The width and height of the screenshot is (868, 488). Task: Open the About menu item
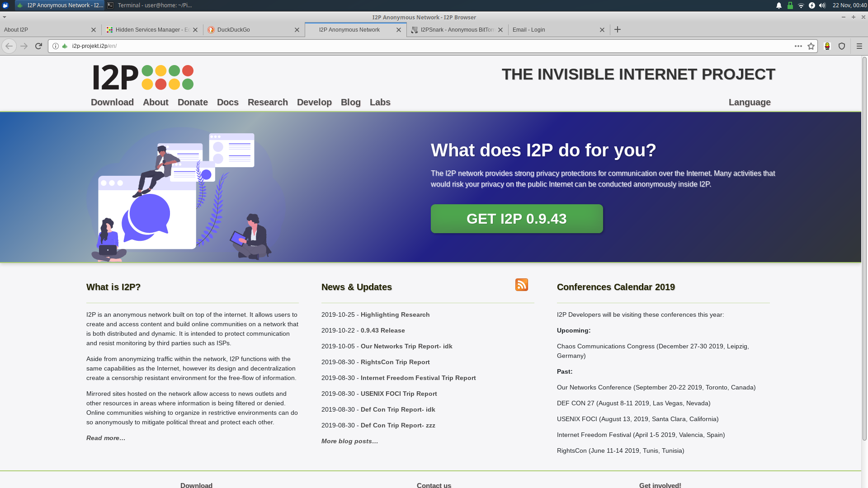tap(156, 102)
